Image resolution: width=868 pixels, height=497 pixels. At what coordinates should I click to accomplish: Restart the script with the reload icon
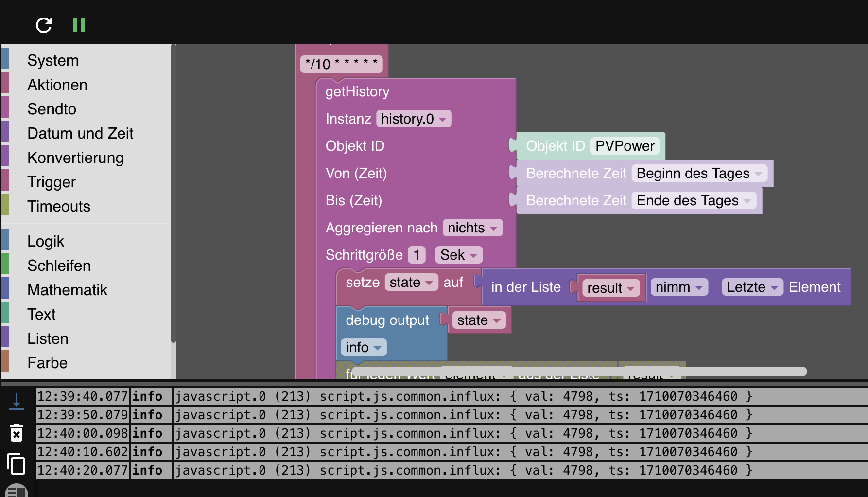[x=44, y=25]
